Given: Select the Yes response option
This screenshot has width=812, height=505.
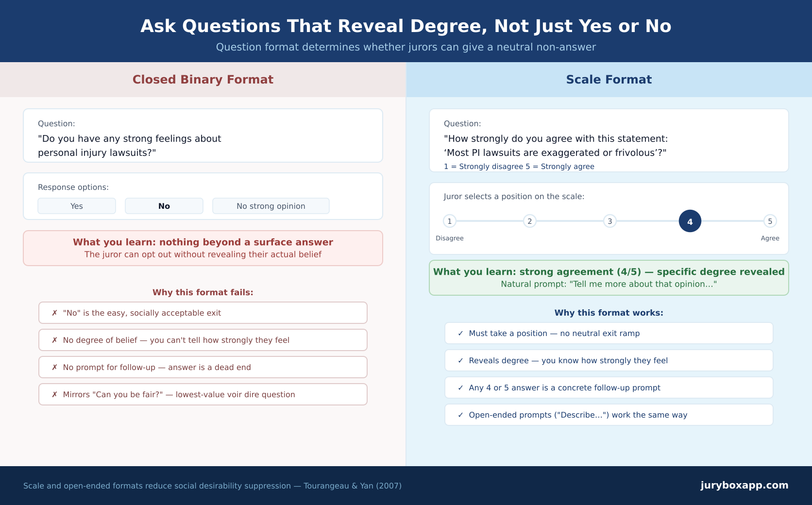Looking at the screenshot, I should click(77, 206).
